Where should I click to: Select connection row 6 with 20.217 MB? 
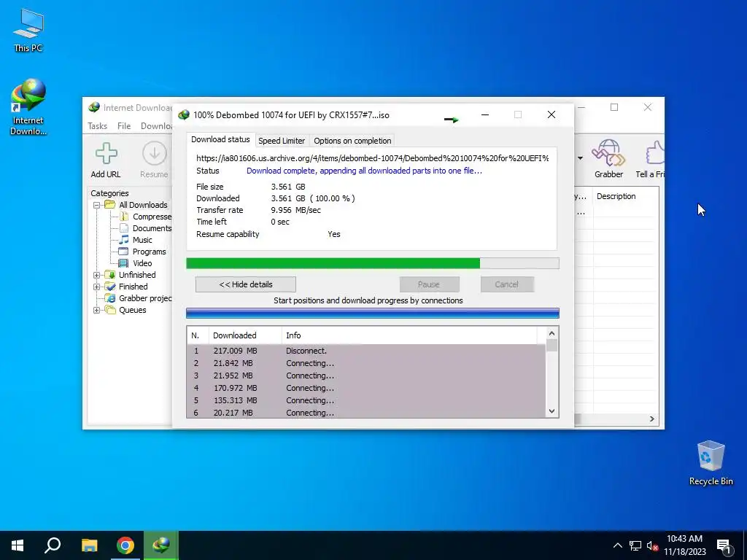tap(366, 413)
